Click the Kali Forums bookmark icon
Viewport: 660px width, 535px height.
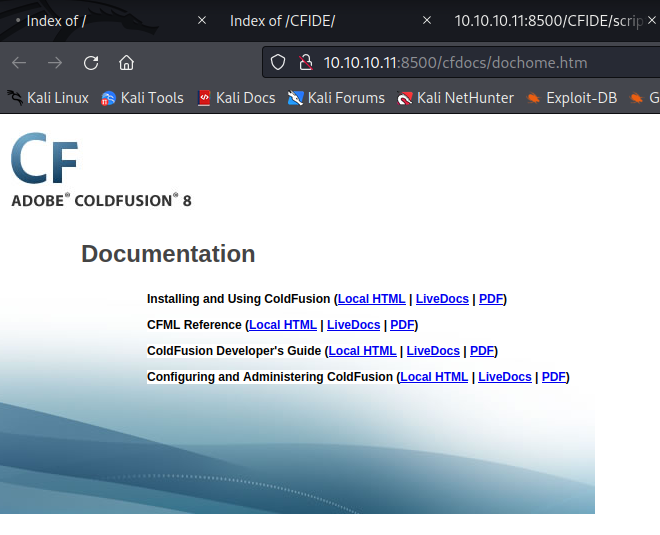pos(295,98)
